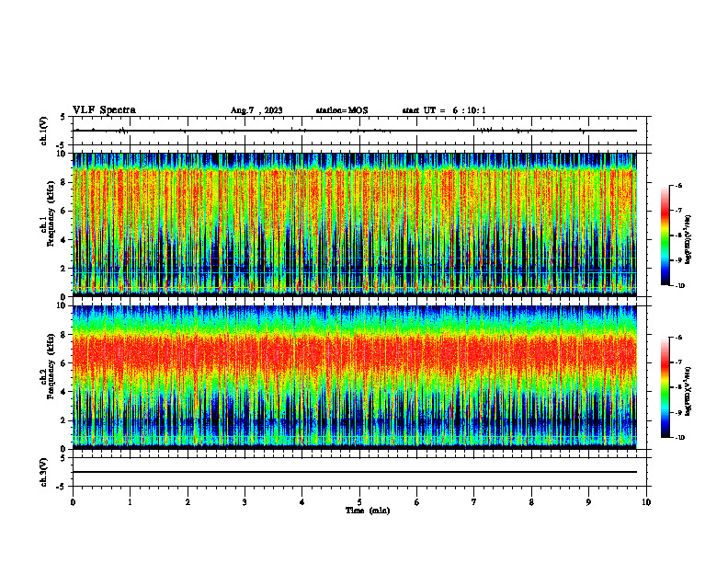Click time axis tick label "6"
This screenshot has height=563, width=728.
tap(417, 502)
